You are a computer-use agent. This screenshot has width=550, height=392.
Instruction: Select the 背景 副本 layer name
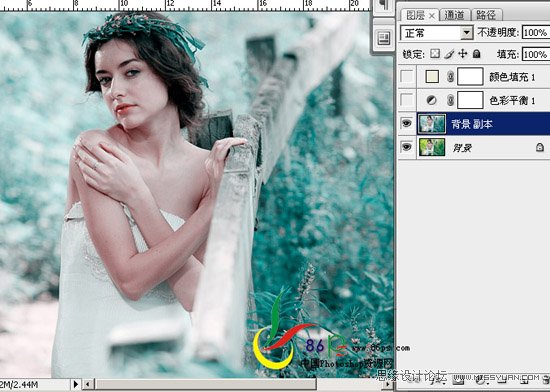pyautogui.click(x=472, y=124)
